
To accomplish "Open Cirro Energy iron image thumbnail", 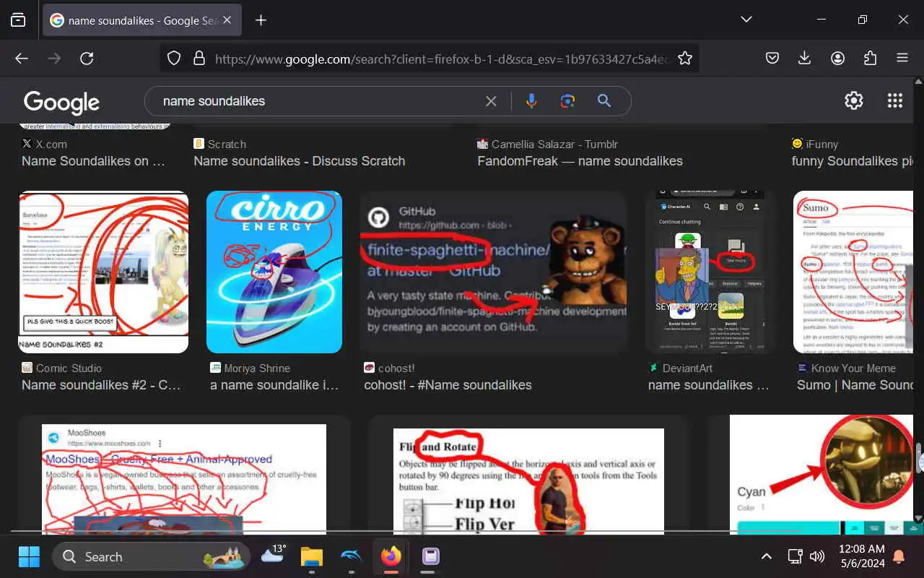I will click(274, 272).
